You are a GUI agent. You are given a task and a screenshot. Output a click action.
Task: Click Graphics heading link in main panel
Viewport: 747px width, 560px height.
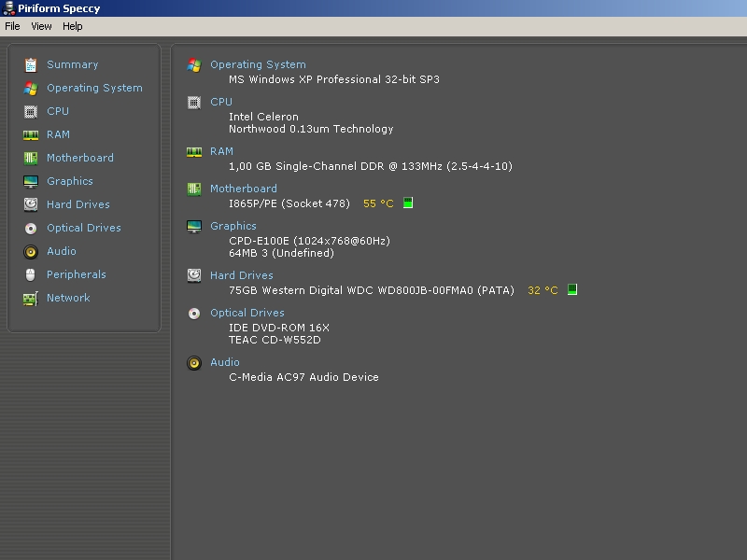coord(233,226)
